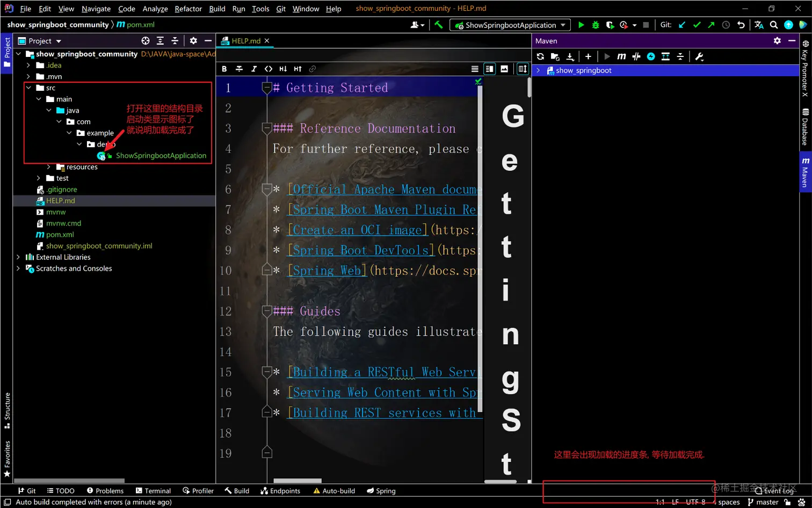Expand the .mvn folder
This screenshot has height=508, width=812.
click(x=28, y=76)
